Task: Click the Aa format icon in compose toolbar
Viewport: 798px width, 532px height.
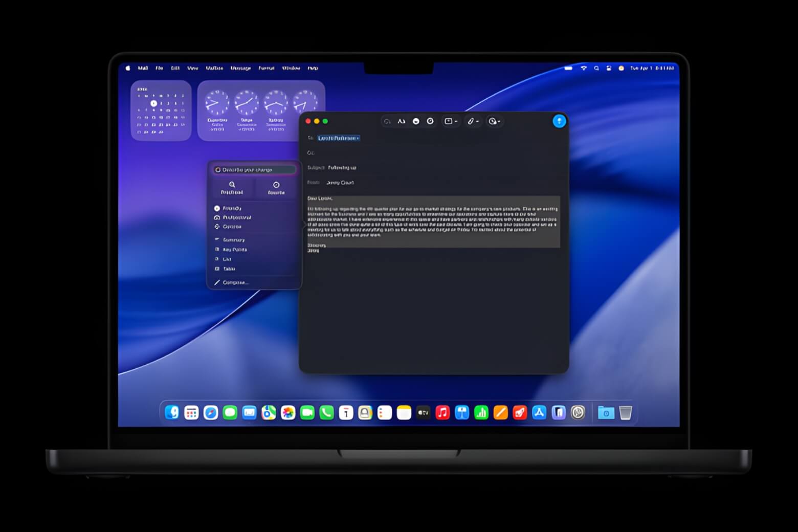Action: [x=401, y=121]
